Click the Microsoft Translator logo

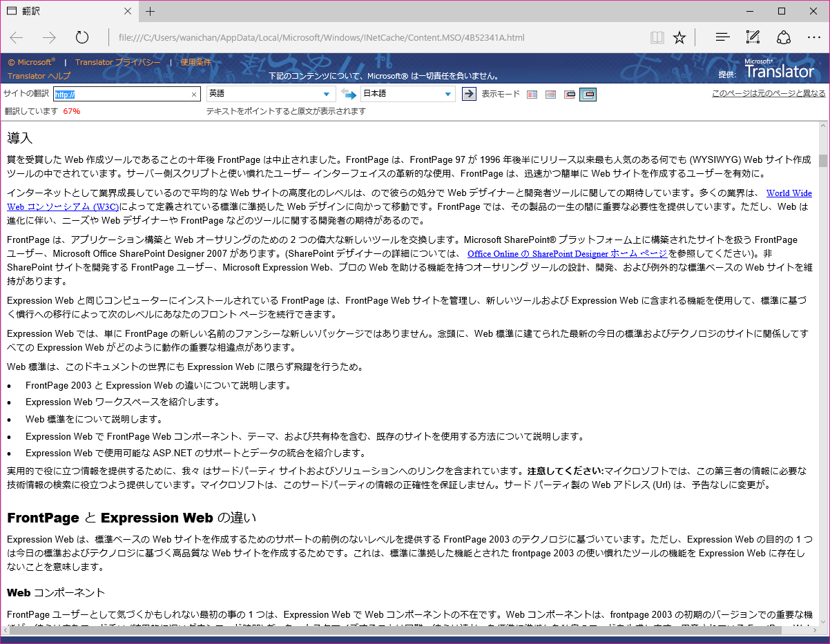[780, 68]
